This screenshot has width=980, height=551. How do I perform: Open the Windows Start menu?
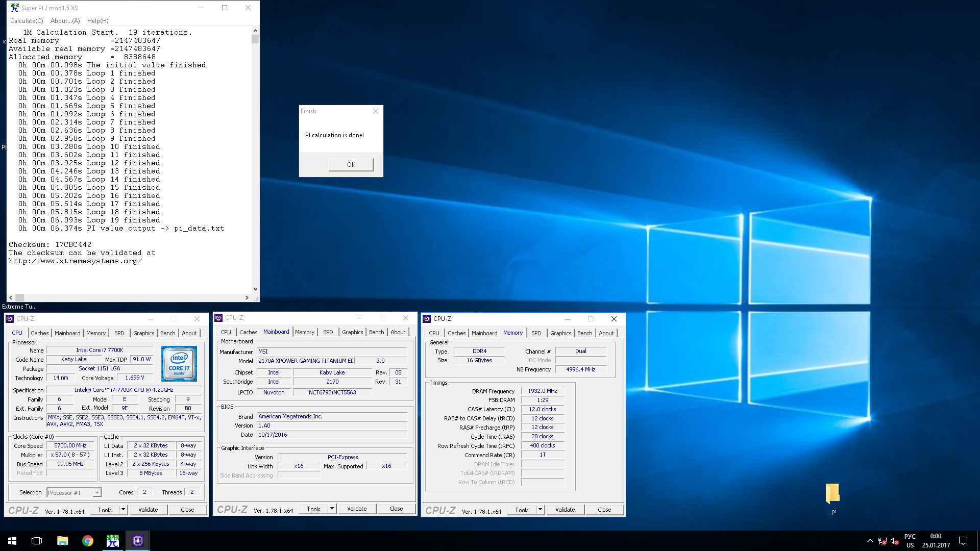12,541
